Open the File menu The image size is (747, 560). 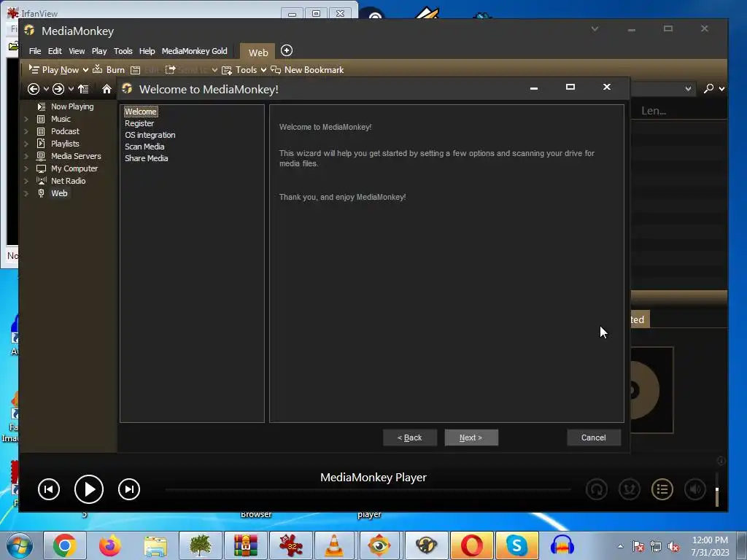[35, 51]
